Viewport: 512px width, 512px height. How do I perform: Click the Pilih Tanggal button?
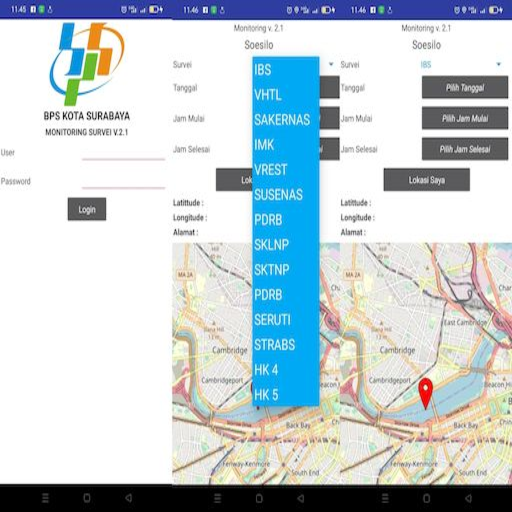tap(465, 87)
